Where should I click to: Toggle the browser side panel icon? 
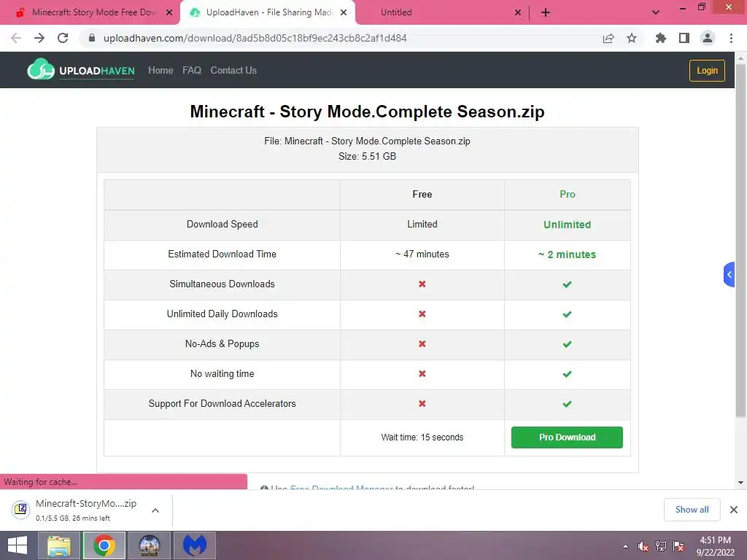(x=684, y=38)
